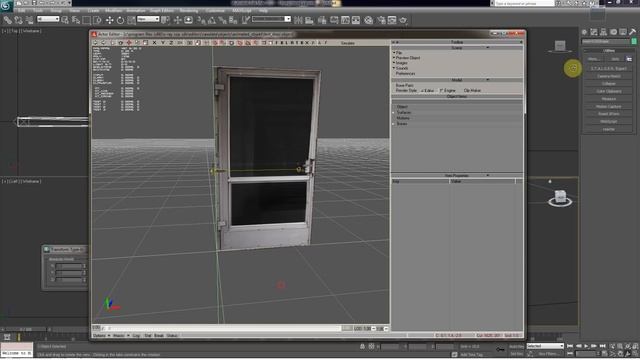Open Rendered Frame Window icon

pos(392,20)
